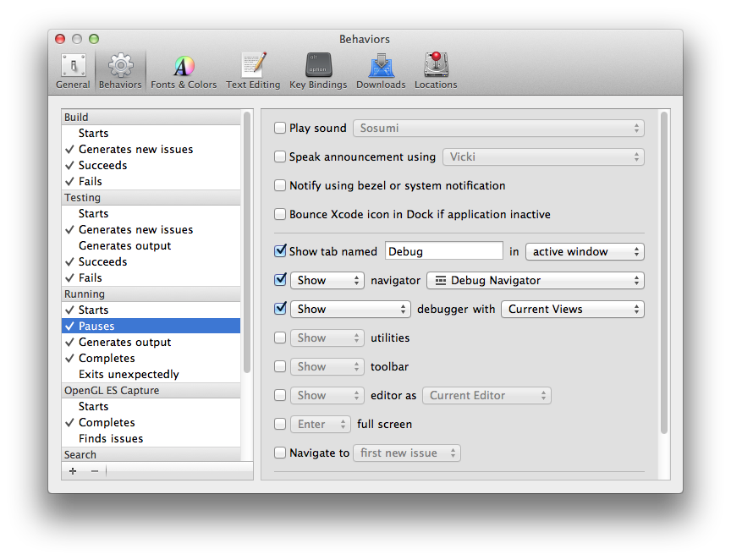Select Finds issues behavior

151,439
